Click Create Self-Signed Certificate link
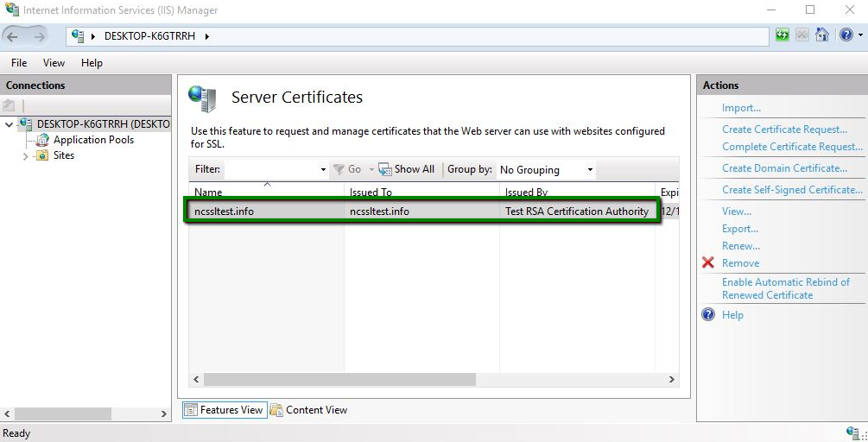The image size is (868, 442). tap(792, 190)
